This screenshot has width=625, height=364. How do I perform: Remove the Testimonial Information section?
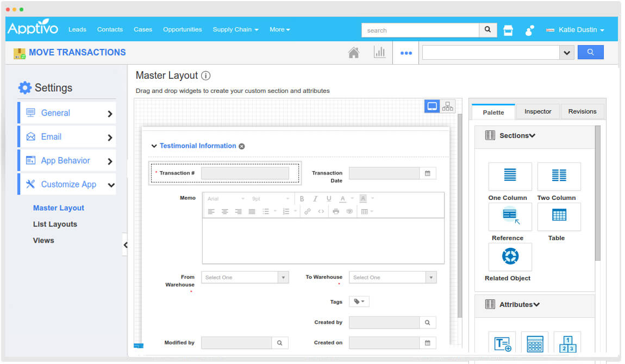tap(242, 146)
